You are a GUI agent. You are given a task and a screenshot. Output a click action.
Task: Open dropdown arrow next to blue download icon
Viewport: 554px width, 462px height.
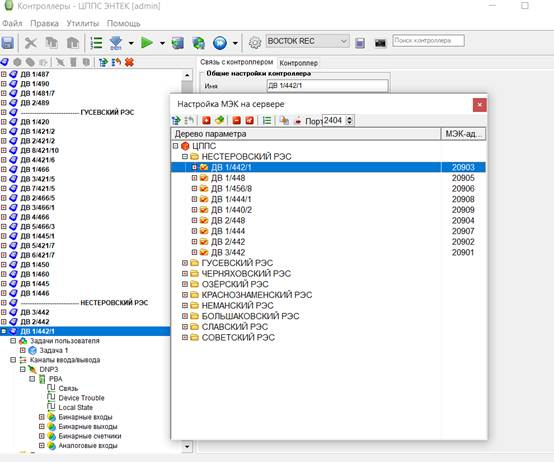[x=131, y=43]
